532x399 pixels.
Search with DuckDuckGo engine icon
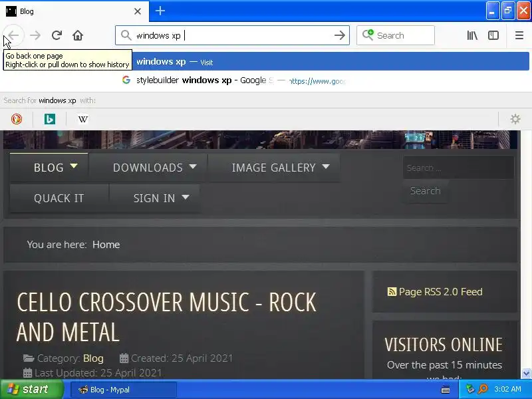16,119
